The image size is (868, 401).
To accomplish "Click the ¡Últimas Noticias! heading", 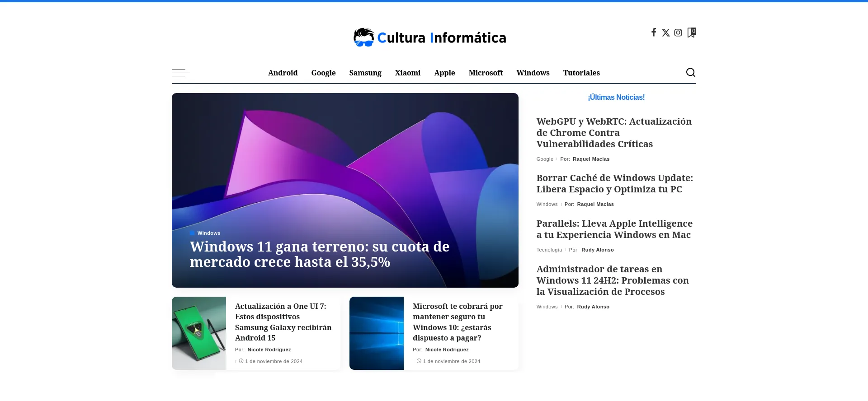I will tap(616, 98).
